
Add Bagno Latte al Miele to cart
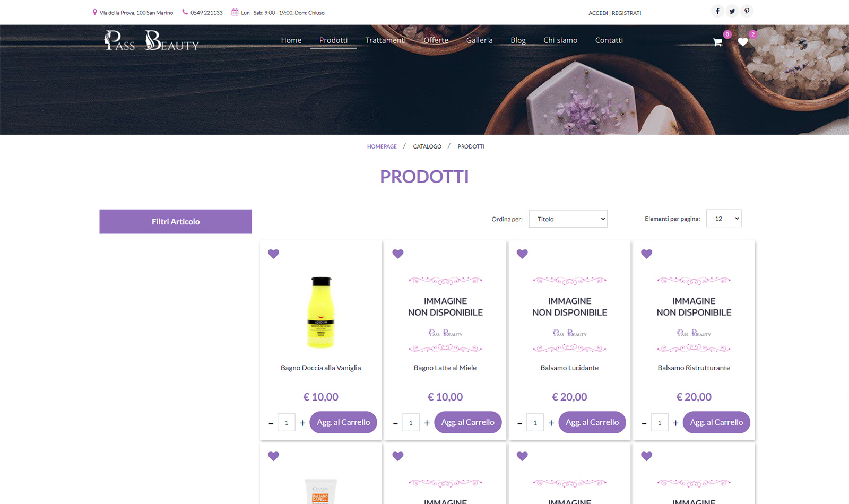467,422
